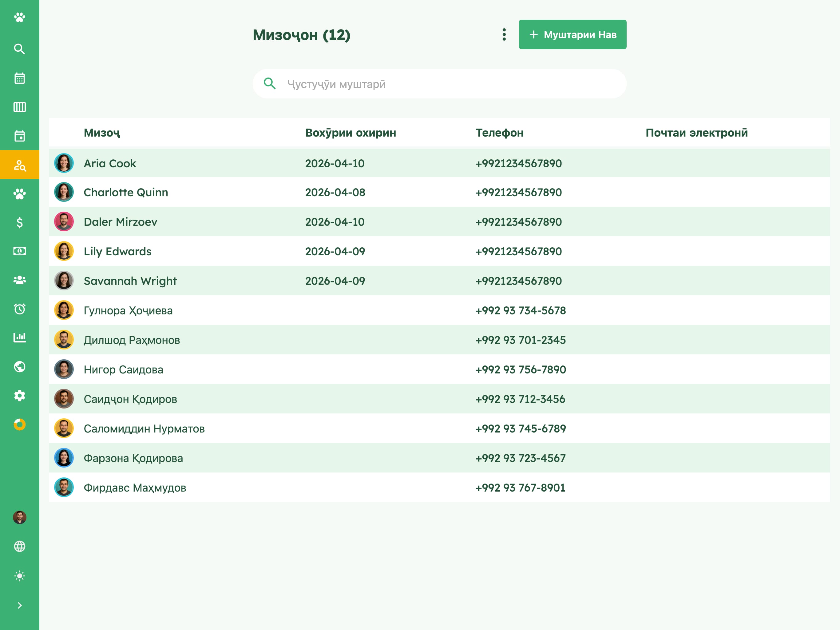Open the Дилшод Раҳмонов client row
Viewport: 840px width, 630px height.
pyautogui.click(x=439, y=340)
